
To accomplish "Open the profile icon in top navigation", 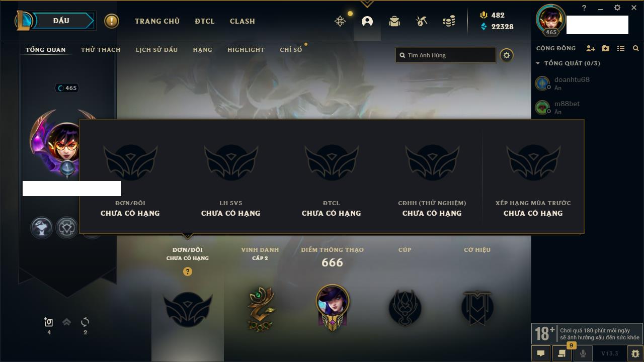I will (367, 21).
